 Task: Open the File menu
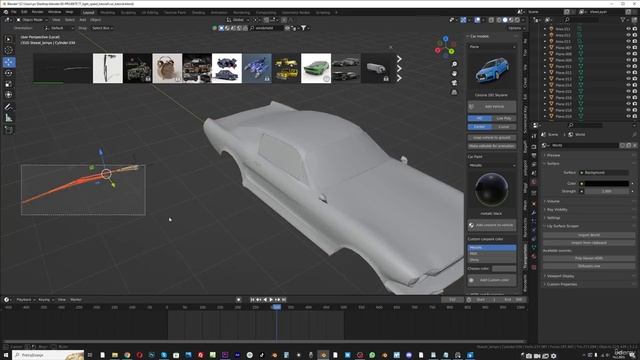13,12
